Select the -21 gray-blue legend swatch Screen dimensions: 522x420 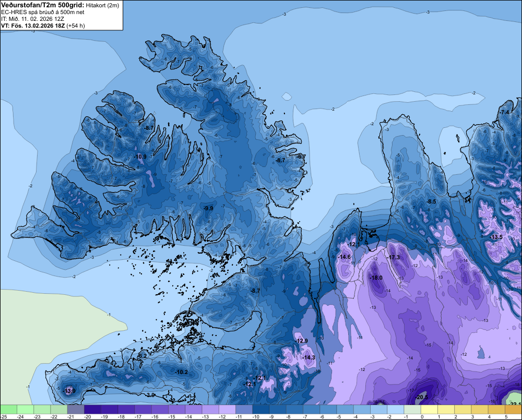click(x=76, y=410)
